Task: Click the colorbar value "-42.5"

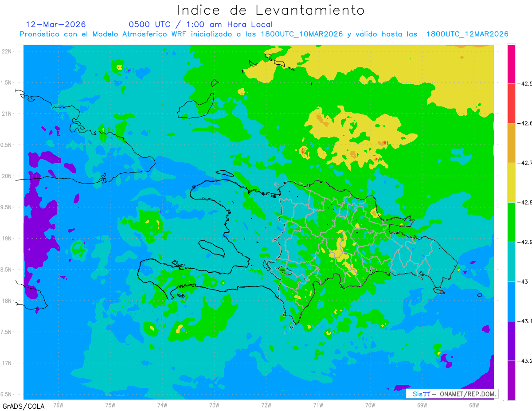Action: (525, 84)
